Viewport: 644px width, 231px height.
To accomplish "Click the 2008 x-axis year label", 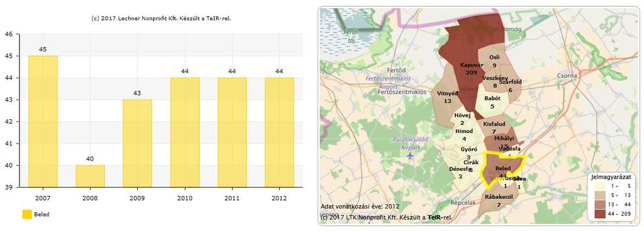I will point(90,198).
